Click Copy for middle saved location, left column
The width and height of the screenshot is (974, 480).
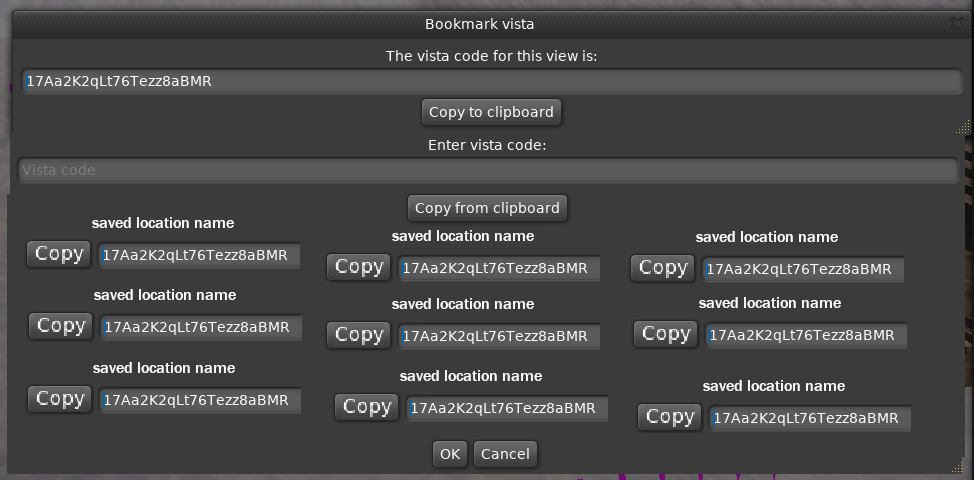click(x=61, y=326)
